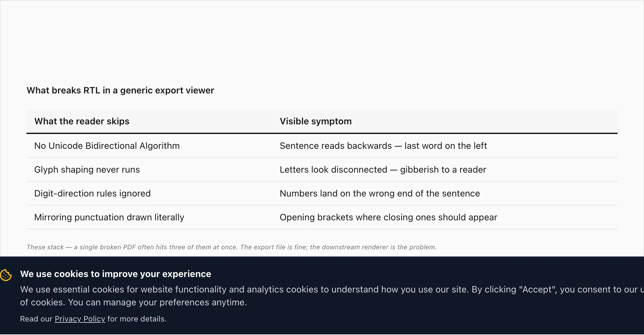Click the 'last word on the left' phrase

446,146
